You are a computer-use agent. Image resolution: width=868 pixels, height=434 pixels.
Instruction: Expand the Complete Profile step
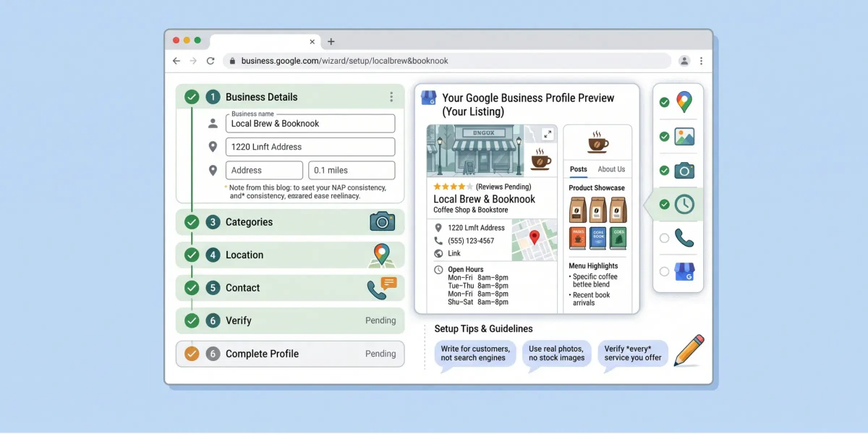click(290, 354)
